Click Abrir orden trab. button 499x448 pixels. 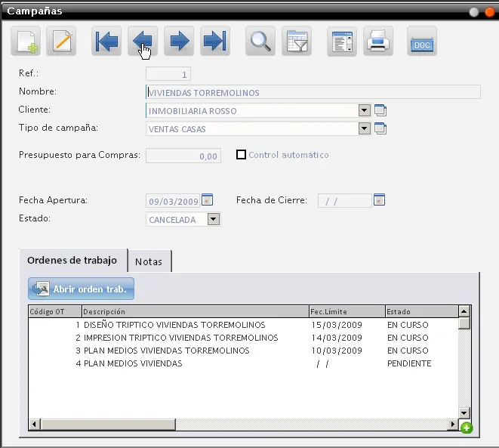[x=81, y=289]
